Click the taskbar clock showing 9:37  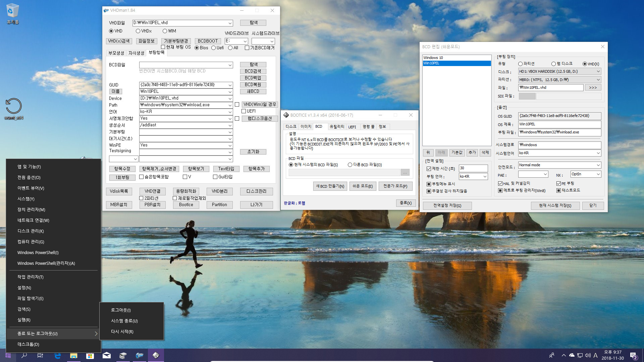click(x=613, y=355)
